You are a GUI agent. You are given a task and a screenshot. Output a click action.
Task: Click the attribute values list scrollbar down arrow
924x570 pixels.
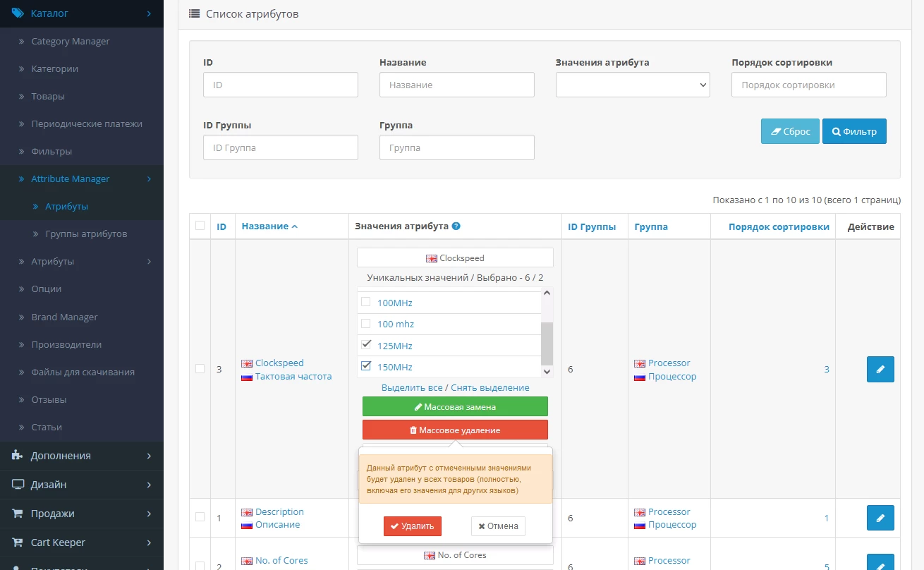547,371
